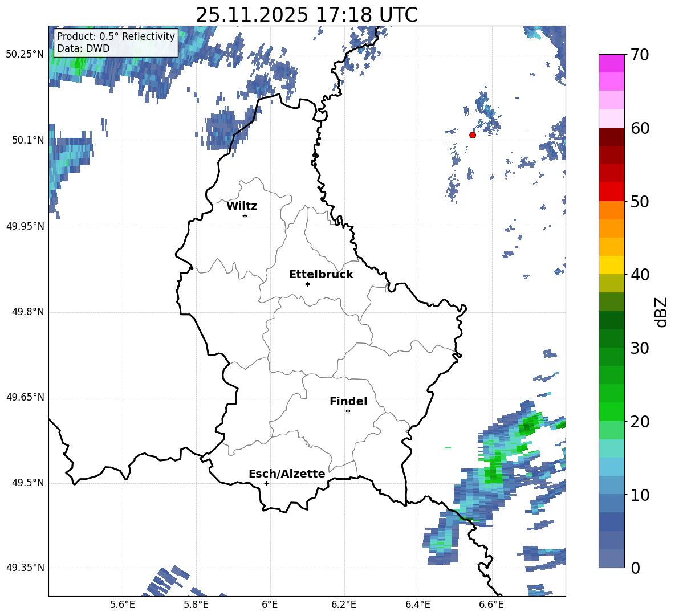675x616 pixels.
Task: Click the dark green swatch just above 30
Action: tap(611, 338)
